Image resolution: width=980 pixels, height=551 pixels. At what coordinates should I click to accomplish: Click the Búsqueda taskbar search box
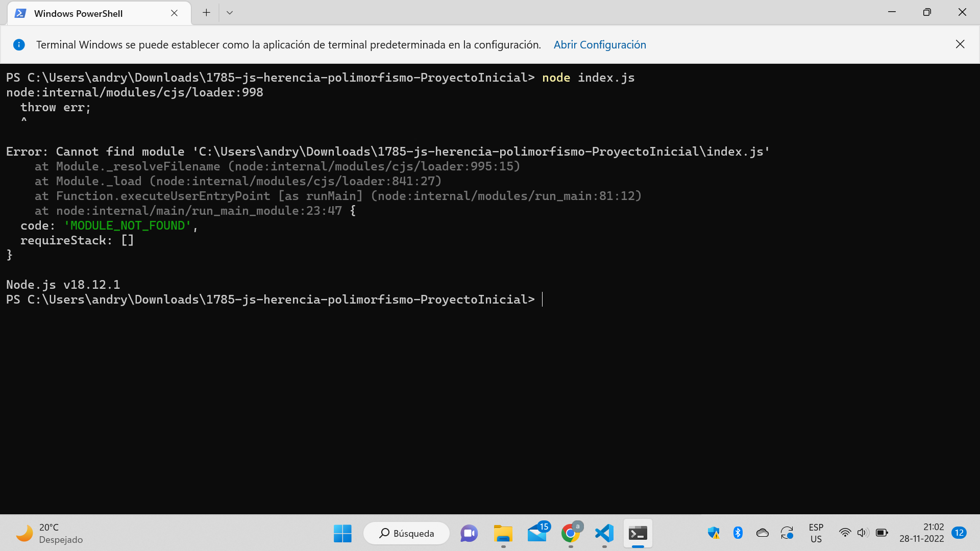point(406,533)
